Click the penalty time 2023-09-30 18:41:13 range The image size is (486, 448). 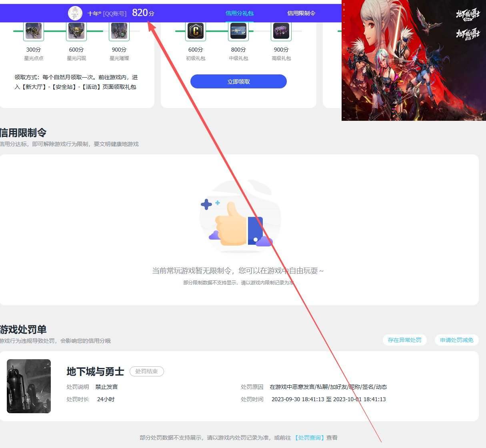(x=329, y=399)
